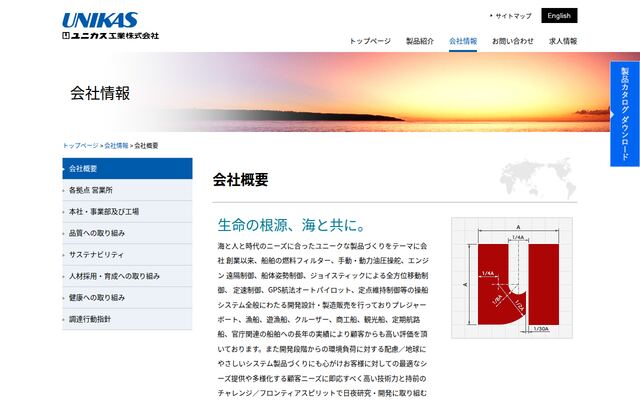Click the 会社概要 page heading
Viewport: 640px width, 400px height.
[x=240, y=180]
